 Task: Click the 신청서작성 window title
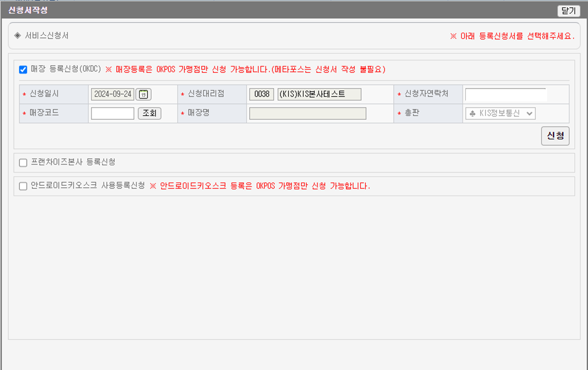28,10
